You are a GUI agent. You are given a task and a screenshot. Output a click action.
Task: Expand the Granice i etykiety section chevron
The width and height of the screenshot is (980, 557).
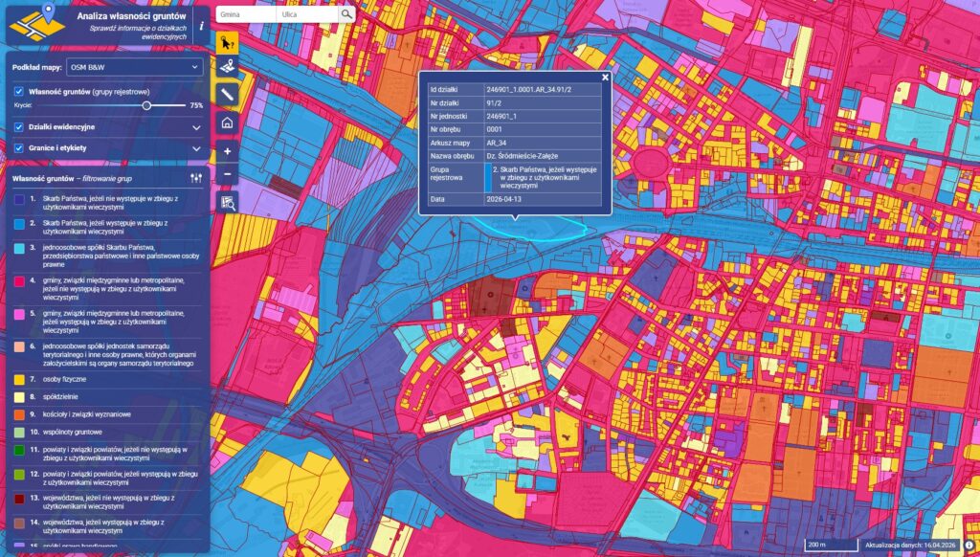pyautogui.click(x=196, y=148)
